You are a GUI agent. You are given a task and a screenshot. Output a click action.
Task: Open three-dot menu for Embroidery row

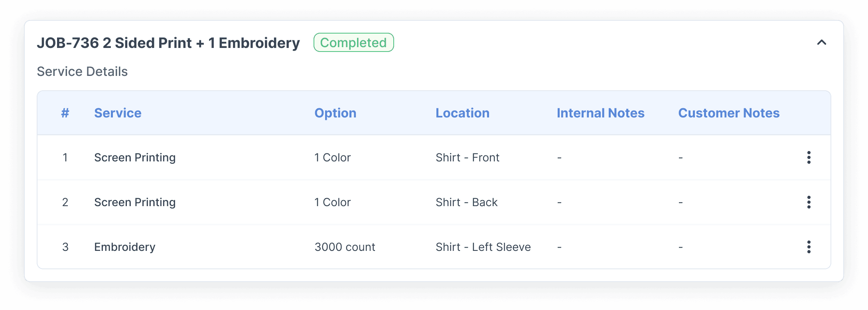pos(809,247)
